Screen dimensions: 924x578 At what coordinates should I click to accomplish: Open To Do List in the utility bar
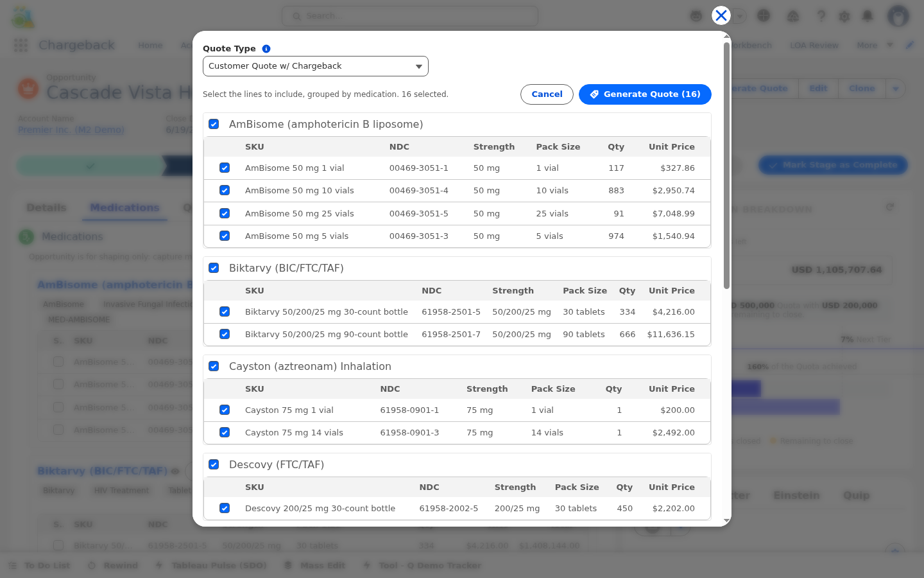40,566
